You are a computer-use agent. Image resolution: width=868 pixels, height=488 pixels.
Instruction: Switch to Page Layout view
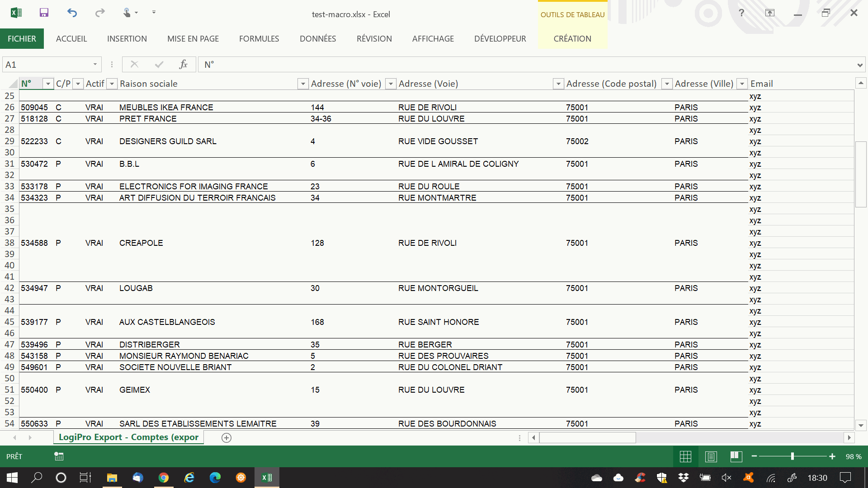click(x=711, y=456)
